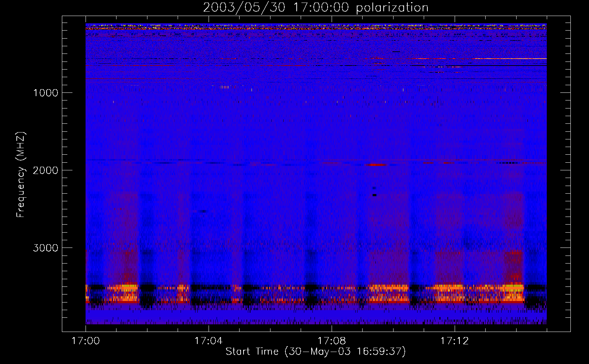Click the '3000' frequency tick label
This screenshot has width=589, height=364.
coord(46,248)
